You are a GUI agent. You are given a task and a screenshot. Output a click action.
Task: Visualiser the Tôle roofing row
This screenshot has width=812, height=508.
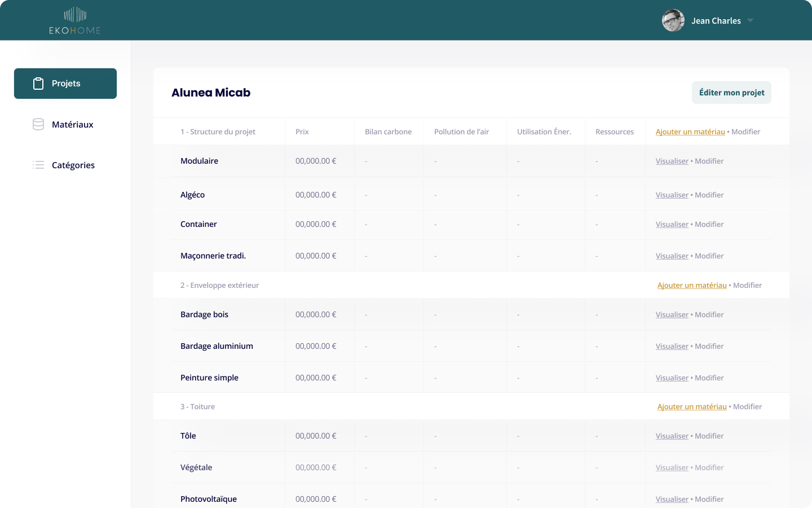[x=672, y=436]
